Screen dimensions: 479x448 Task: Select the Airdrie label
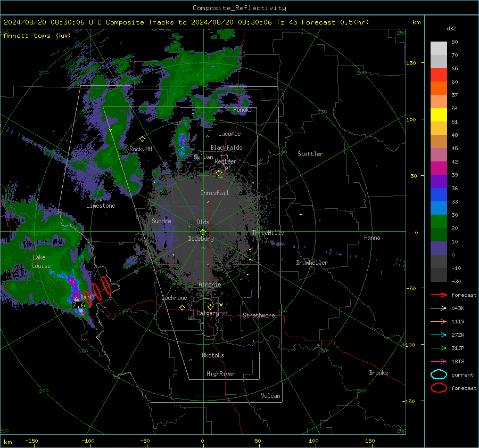click(x=210, y=284)
